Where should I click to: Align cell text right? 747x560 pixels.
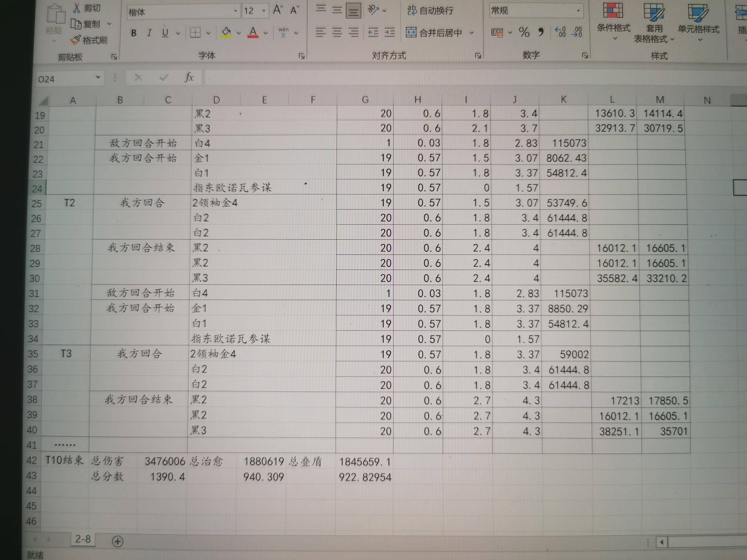(x=353, y=33)
